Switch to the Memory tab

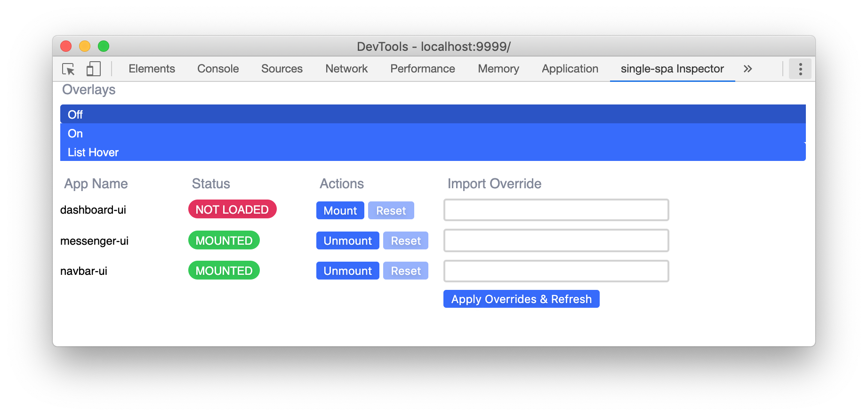498,69
